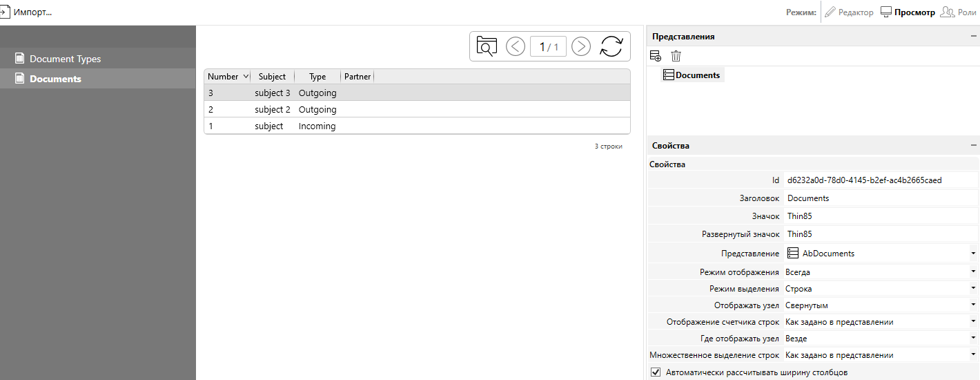Delete view with trash icon
The width and height of the screenshot is (980, 380).
pyautogui.click(x=676, y=56)
